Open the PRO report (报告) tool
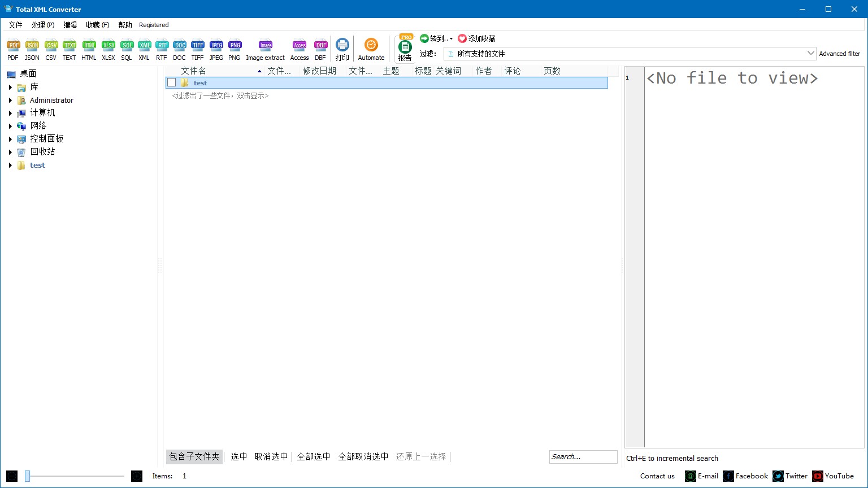This screenshot has width=868, height=488. tap(405, 47)
